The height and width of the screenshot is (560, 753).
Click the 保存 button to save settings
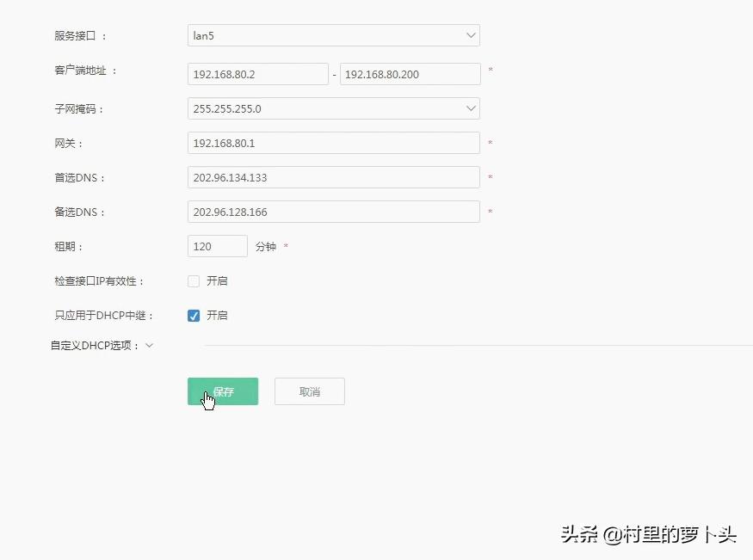pyautogui.click(x=222, y=391)
